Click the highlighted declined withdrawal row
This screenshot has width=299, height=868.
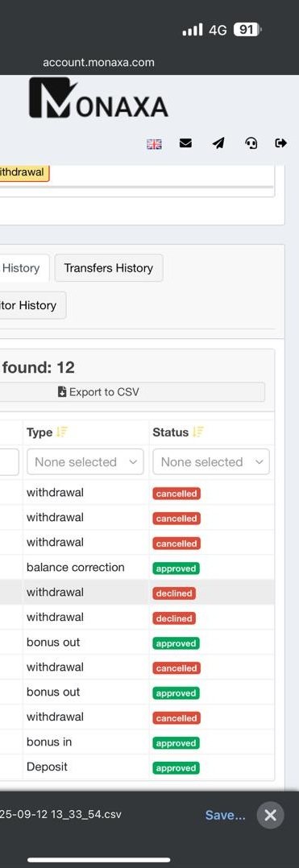coord(137,593)
